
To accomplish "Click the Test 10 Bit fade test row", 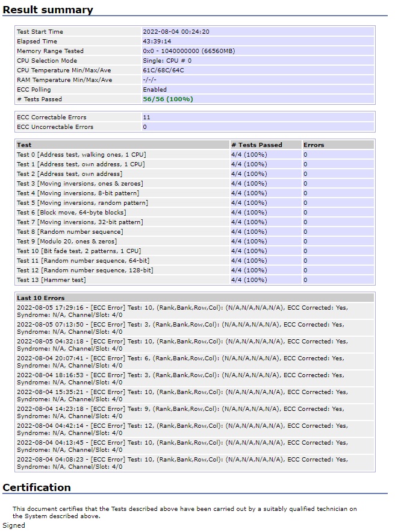I will 78,251.
